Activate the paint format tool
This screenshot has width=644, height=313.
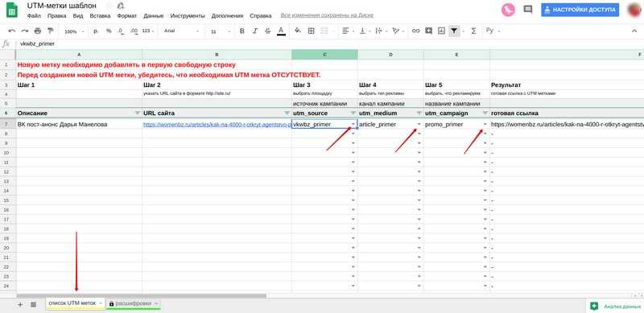51,31
